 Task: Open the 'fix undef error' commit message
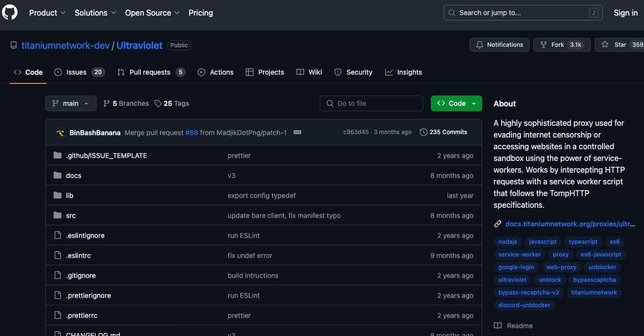(x=250, y=256)
